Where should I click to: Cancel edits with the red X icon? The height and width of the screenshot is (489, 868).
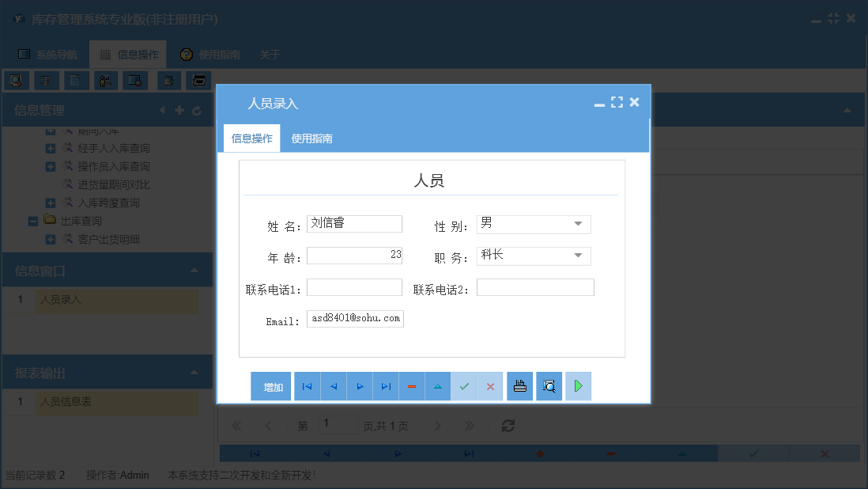click(x=490, y=386)
